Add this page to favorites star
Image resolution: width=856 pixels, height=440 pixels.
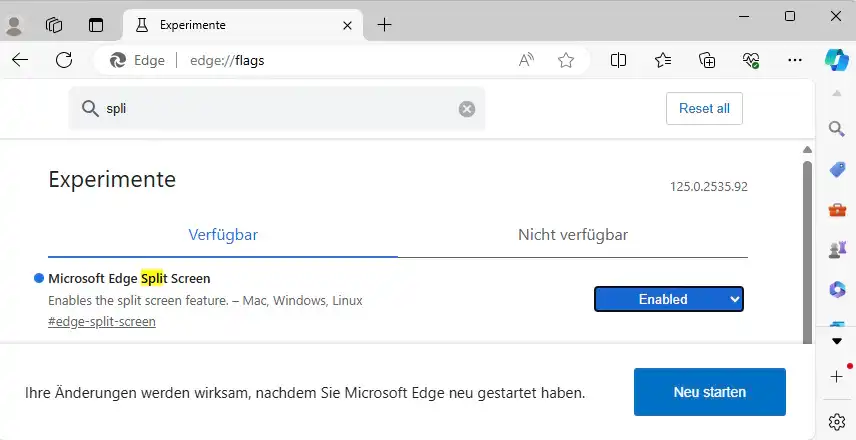[x=566, y=60]
